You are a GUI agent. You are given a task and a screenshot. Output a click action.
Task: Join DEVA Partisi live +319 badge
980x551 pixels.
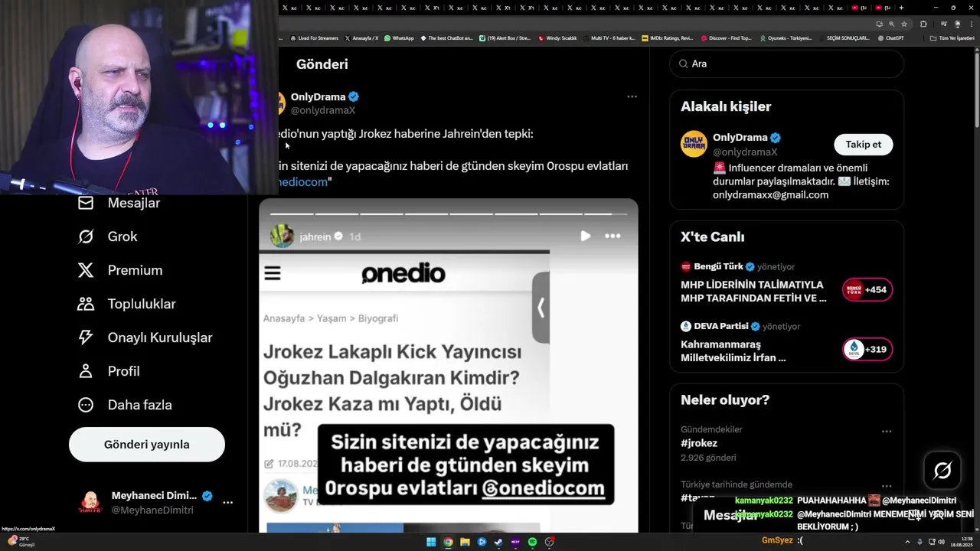pos(867,350)
